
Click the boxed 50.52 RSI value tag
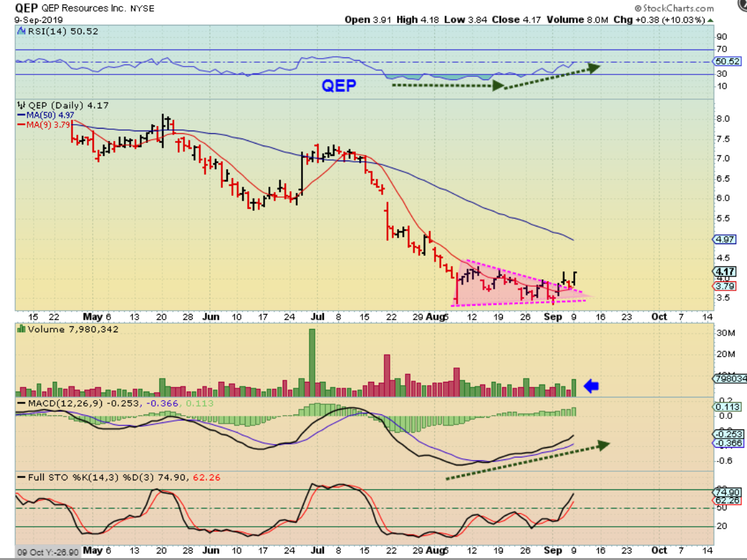tap(727, 61)
